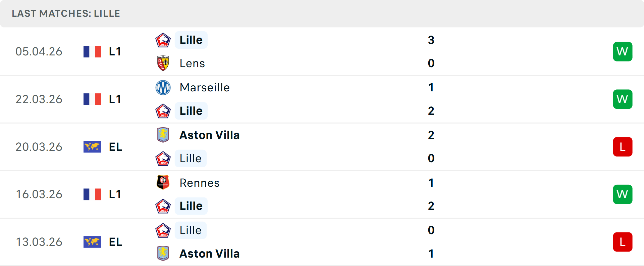Click Rennes club crest icon

163,183
